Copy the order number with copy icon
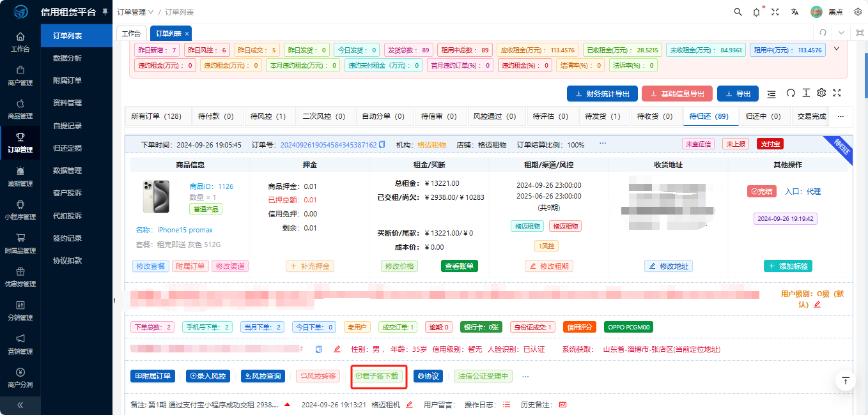 pyautogui.click(x=382, y=145)
